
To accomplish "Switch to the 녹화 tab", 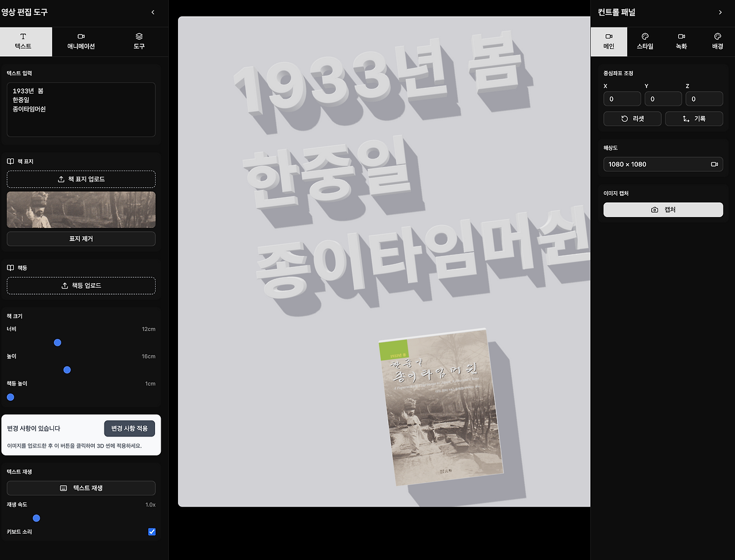I will [x=681, y=41].
